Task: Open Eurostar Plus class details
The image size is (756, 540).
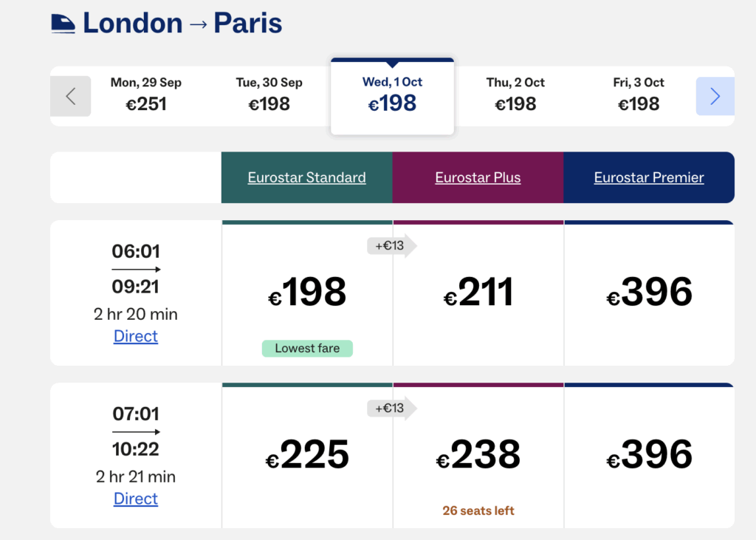Action: click(478, 178)
